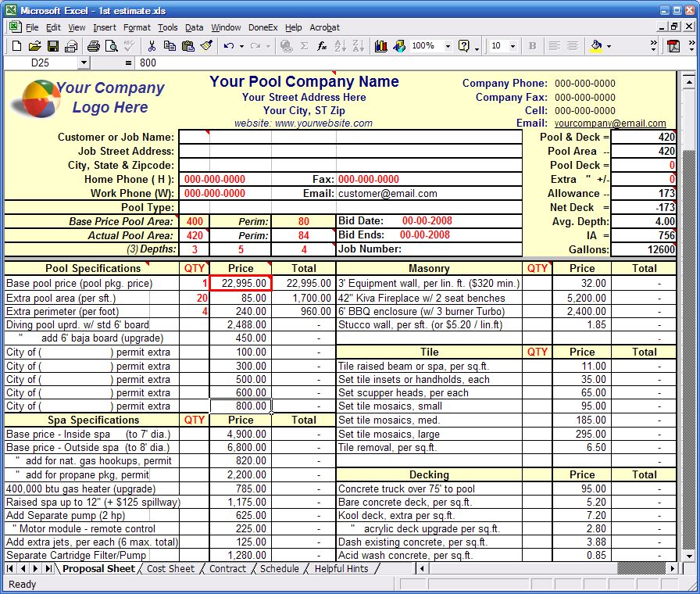Toggle Bold formatting button

click(532, 45)
